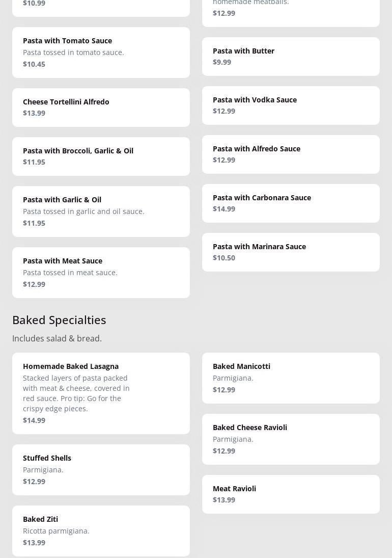392x558 pixels.
Task: Click the $14.99 price on Homemade Baked Lasagna
Action: point(34,420)
